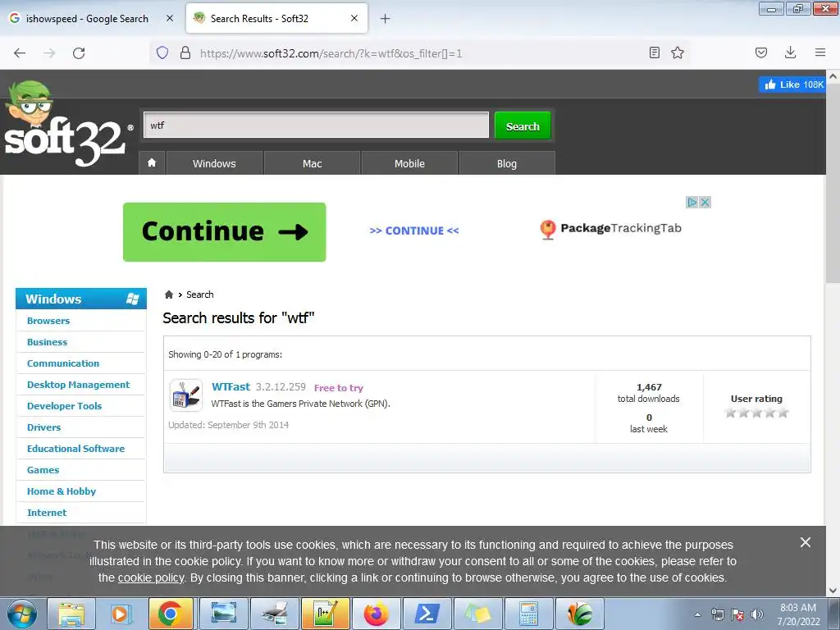The image size is (840, 630).
Task: Open the cookie policy link
Action: point(151,578)
